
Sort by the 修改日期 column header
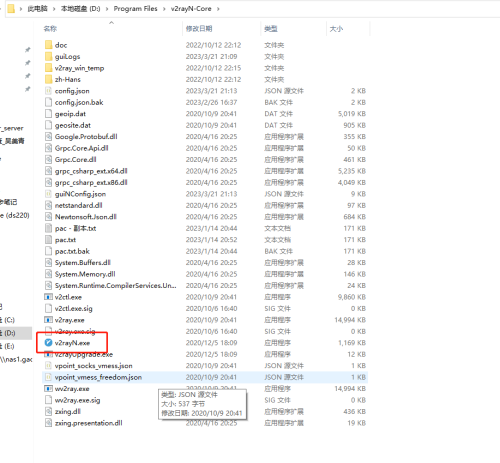coord(199,29)
